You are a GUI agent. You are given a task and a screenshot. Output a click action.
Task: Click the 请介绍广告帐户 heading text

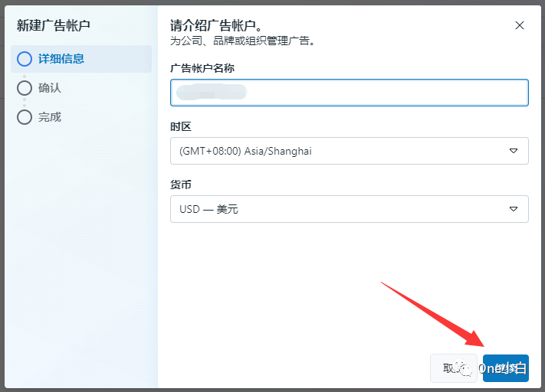(x=216, y=25)
